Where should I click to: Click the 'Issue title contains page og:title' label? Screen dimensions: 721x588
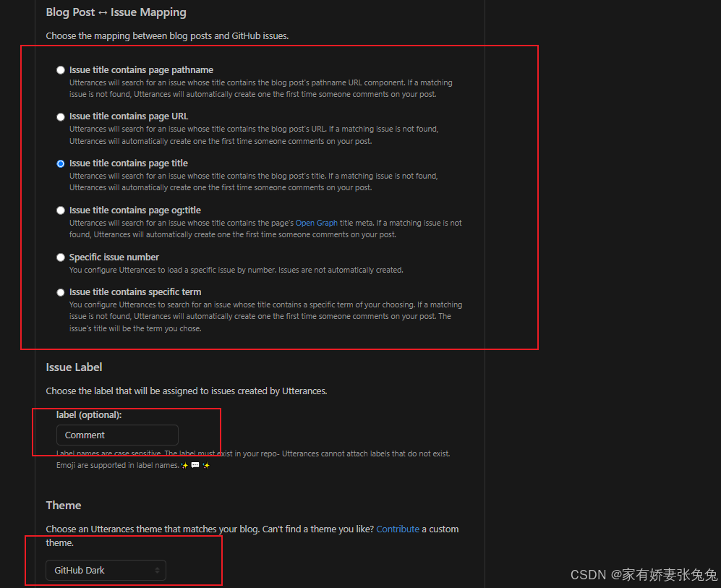[135, 210]
